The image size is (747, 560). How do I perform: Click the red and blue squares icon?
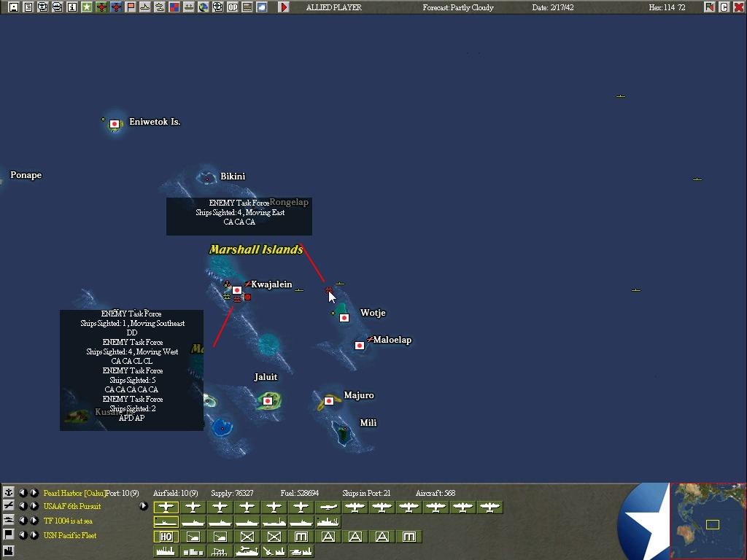(x=174, y=7)
